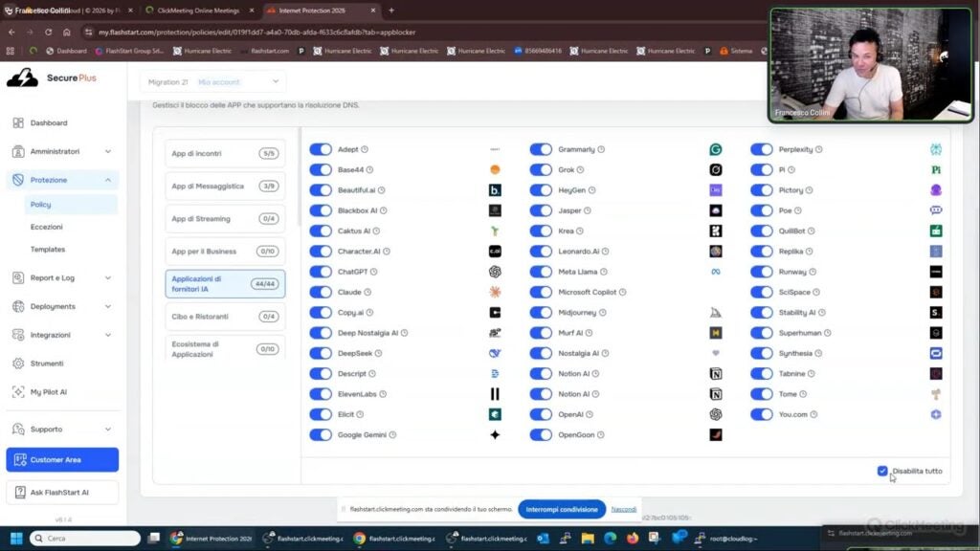Select the App di Streaming category

point(225,219)
